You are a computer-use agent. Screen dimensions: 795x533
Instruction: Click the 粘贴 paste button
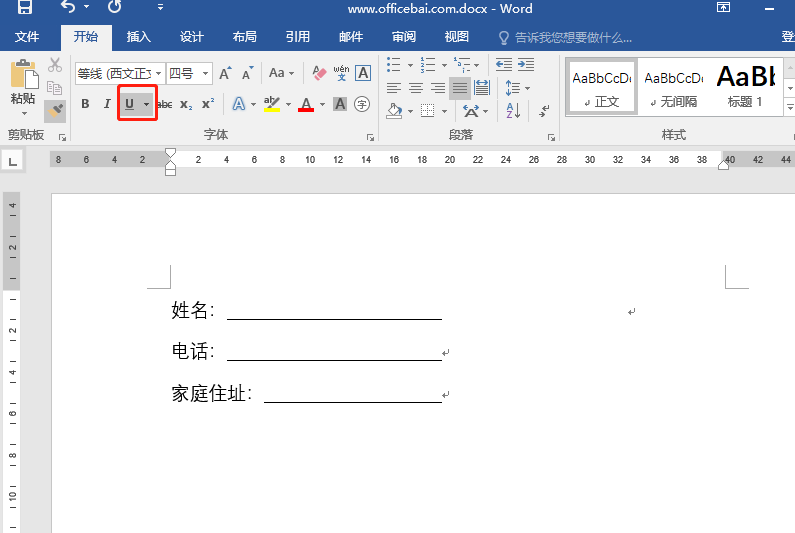tap(23, 86)
